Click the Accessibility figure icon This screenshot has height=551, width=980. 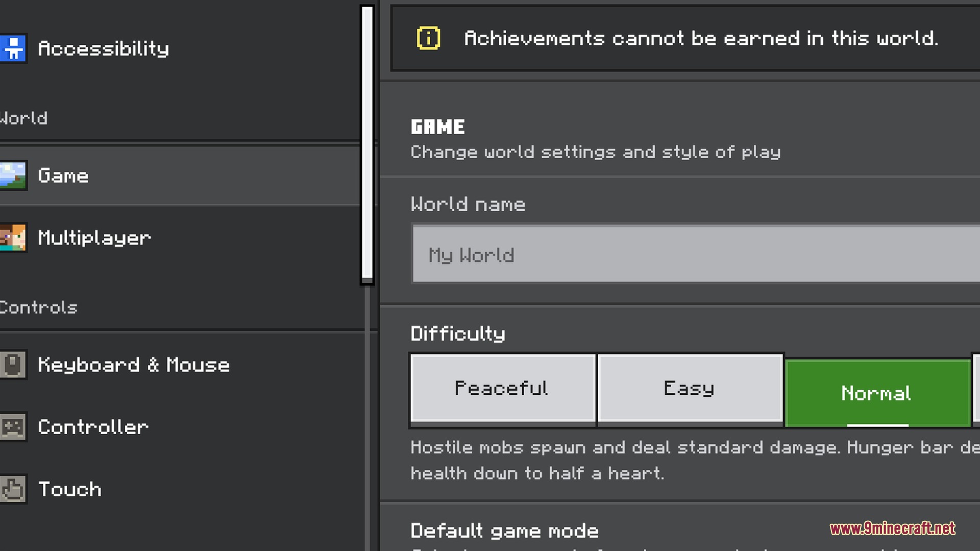pyautogui.click(x=13, y=48)
